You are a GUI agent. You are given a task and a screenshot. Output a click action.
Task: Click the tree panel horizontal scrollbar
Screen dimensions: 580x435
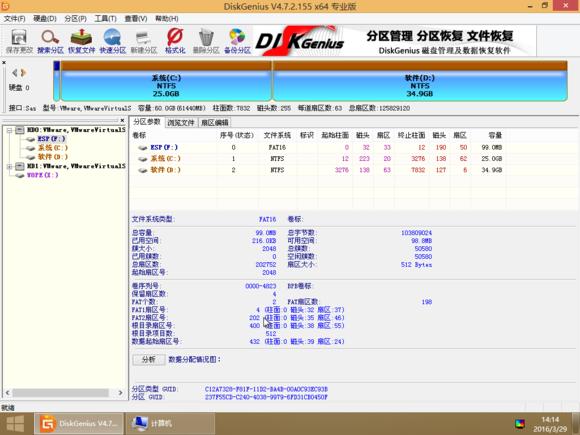[x=61, y=393]
